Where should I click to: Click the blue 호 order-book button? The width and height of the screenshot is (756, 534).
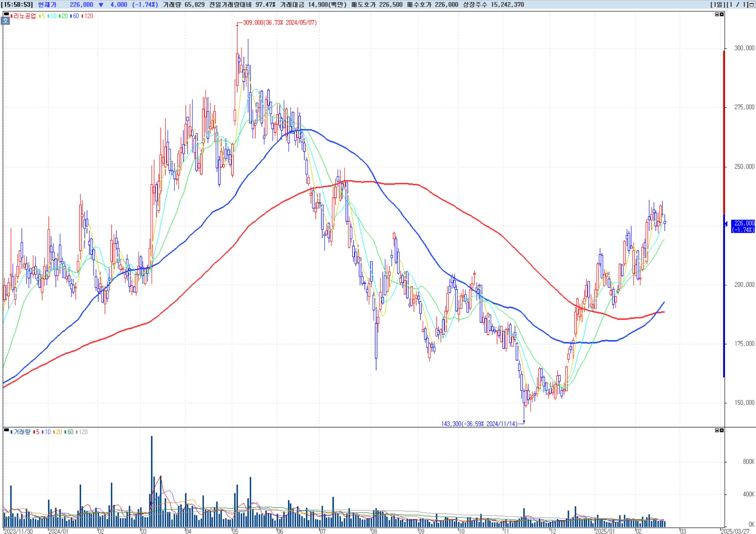6,21
